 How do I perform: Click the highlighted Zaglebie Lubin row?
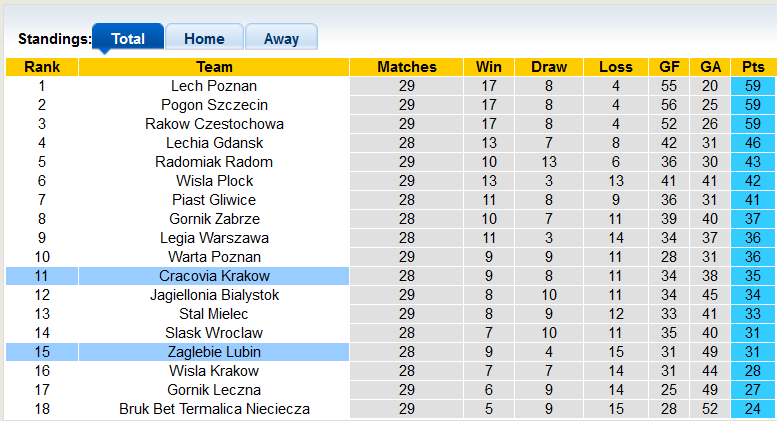point(214,352)
